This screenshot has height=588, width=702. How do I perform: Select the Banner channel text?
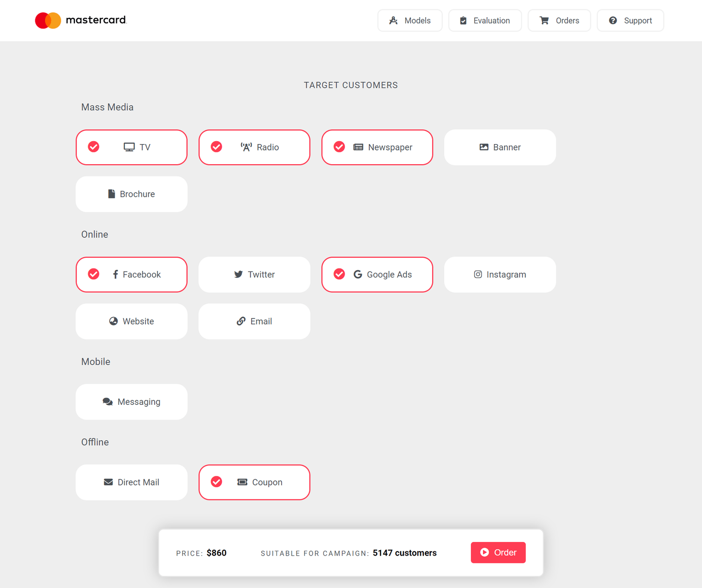[507, 147]
